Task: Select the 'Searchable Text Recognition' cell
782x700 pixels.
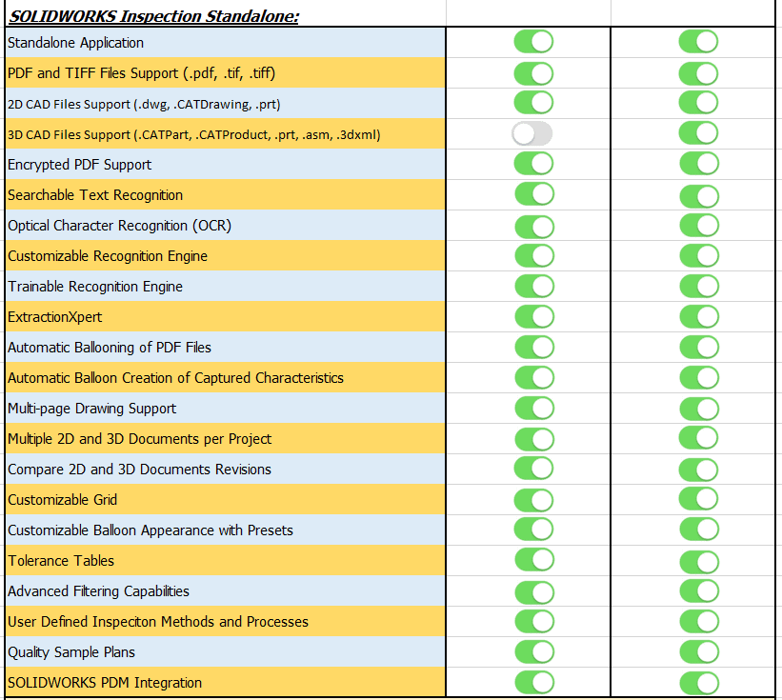Action: pyautogui.click(x=225, y=194)
